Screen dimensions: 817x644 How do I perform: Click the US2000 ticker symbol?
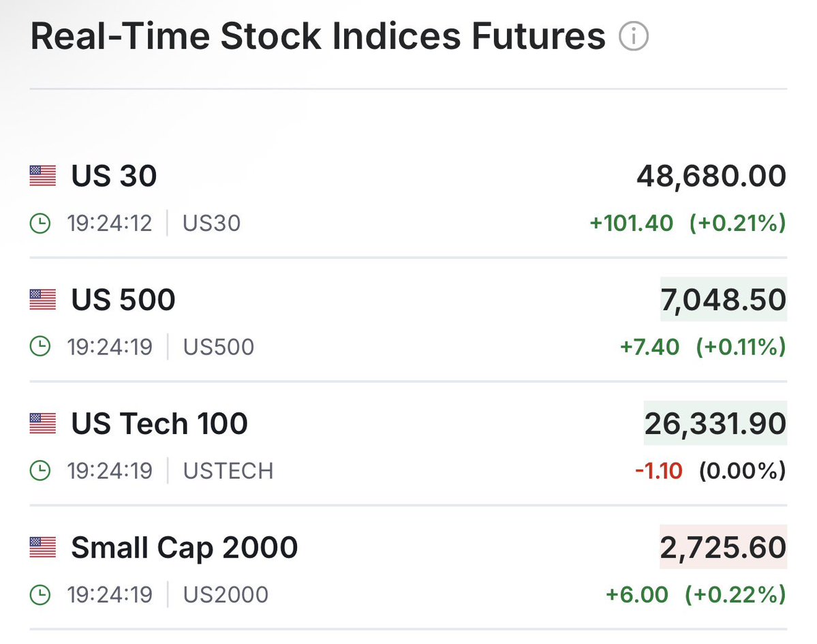[226, 594]
